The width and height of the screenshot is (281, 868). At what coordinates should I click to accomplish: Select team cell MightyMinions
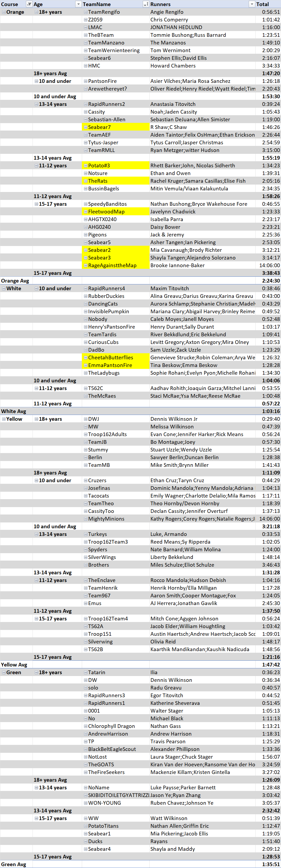coord(115,518)
